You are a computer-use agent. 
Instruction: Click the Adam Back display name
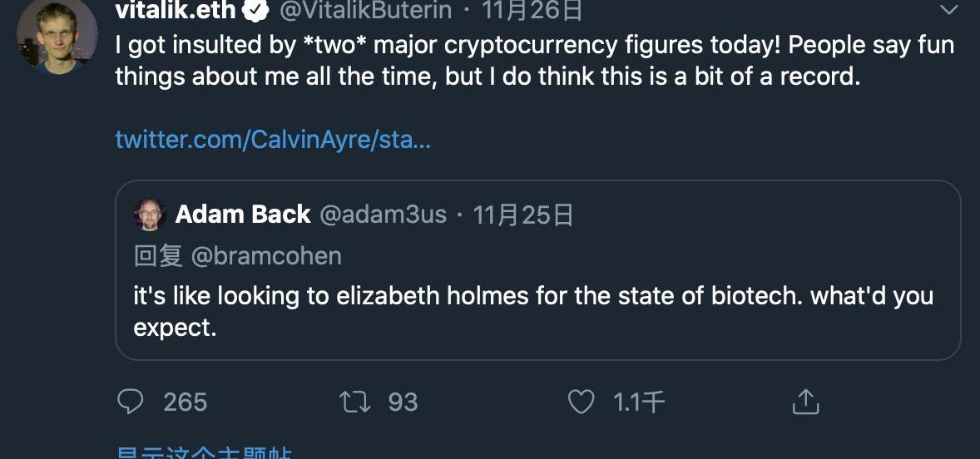tap(243, 215)
